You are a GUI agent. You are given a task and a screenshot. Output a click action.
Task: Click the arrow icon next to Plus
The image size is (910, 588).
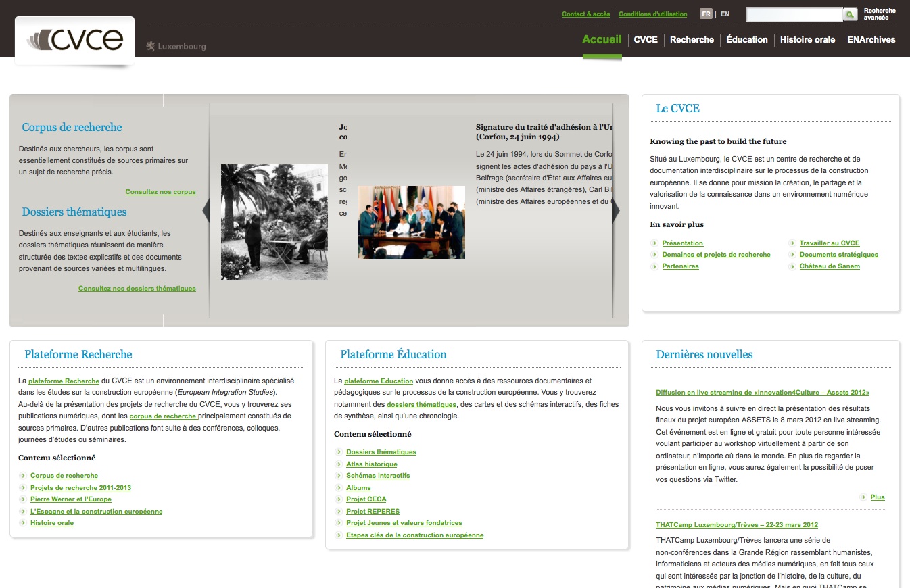click(x=863, y=497)
